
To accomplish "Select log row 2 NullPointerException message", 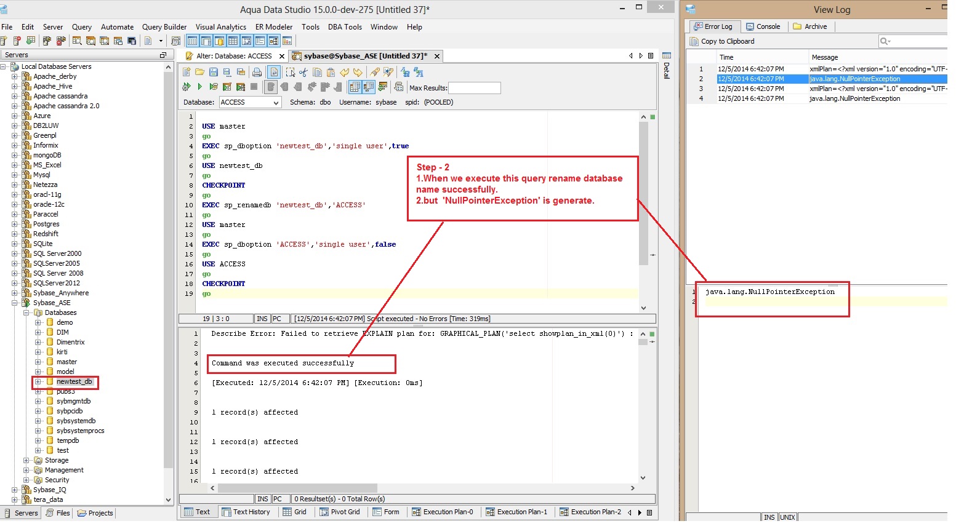I will (854, 79).
